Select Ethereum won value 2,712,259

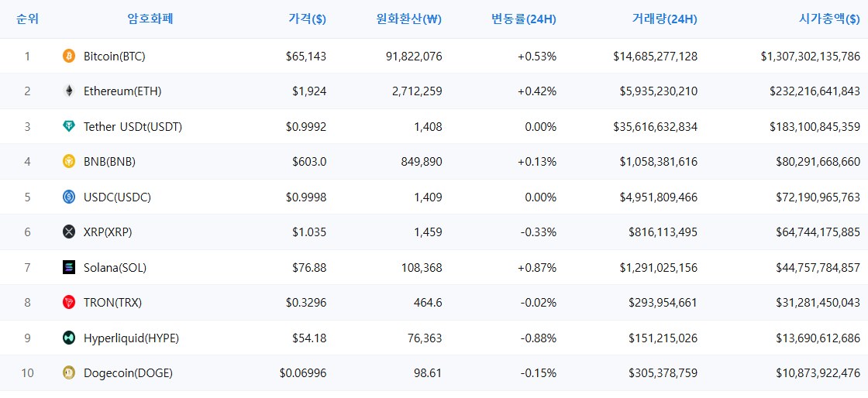pos(418,91)
